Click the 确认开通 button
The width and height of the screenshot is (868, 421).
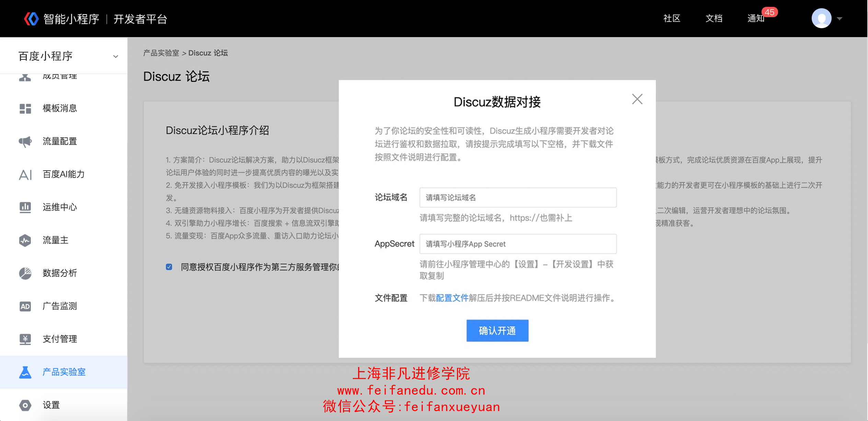[x=497, y=331]
